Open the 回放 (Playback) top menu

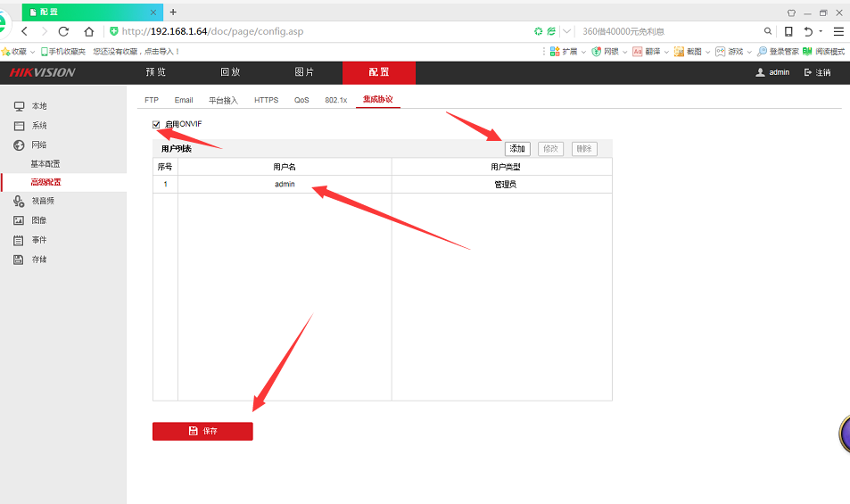point(230,72)
